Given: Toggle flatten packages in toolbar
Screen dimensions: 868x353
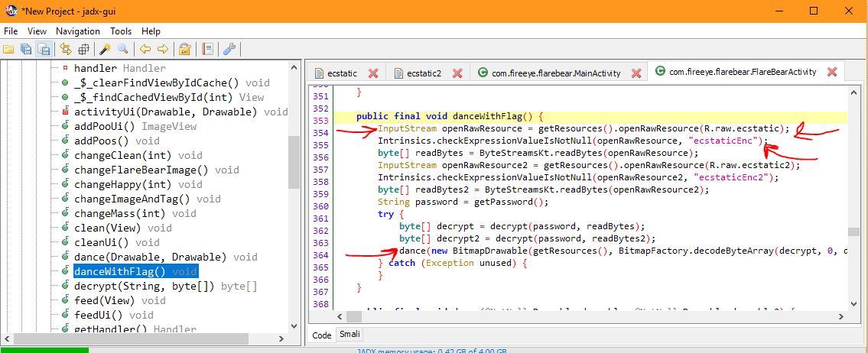Looking at the screenshot, I should point(82,50).
